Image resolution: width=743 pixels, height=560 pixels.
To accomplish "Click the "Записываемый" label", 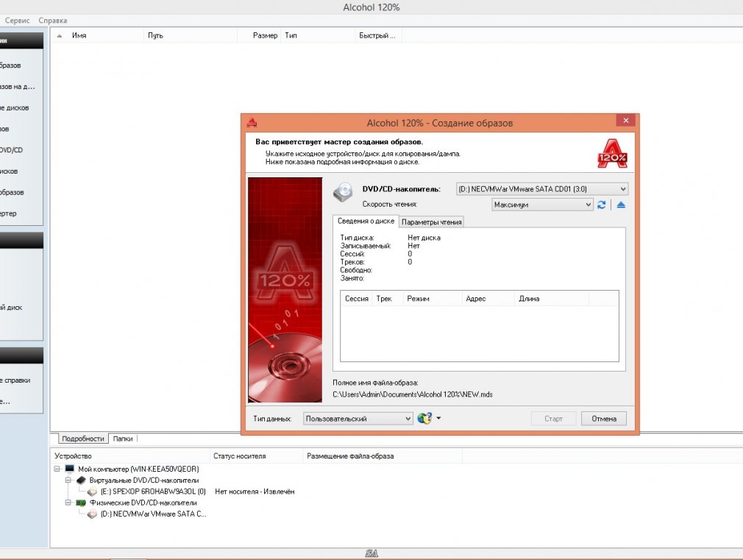I will click(366, 246).
